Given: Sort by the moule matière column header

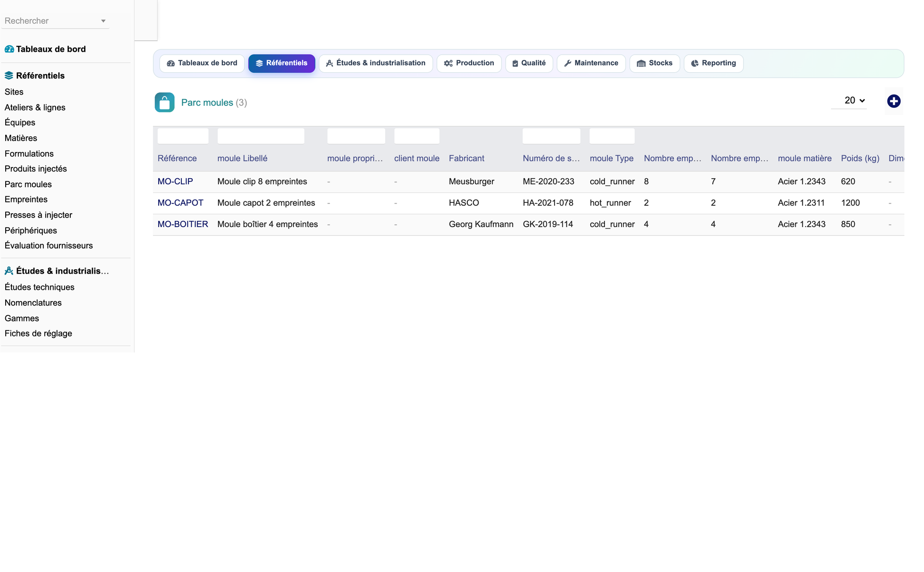Looking at the screenshot, I should (x=804, y=158).
